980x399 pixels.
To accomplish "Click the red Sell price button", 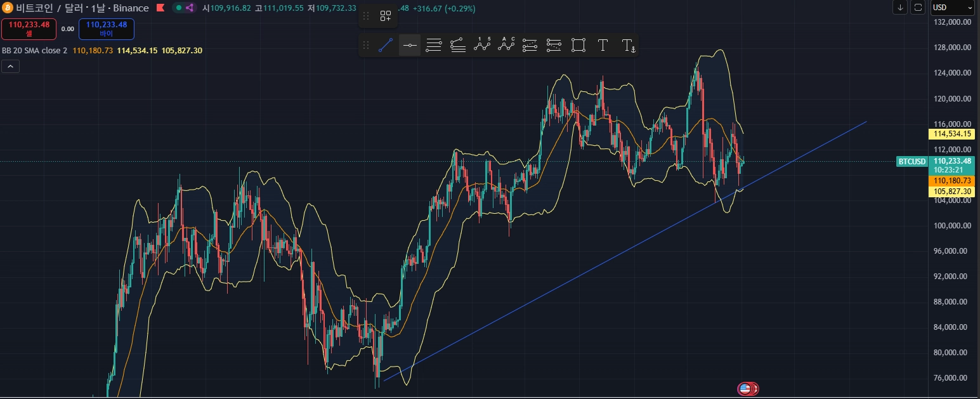I will point(29,29).
